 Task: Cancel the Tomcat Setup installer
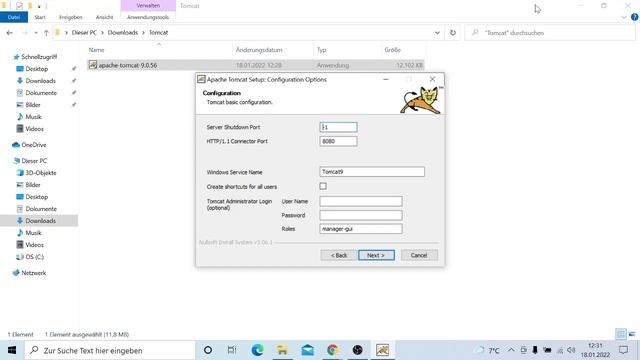point(419,255)
